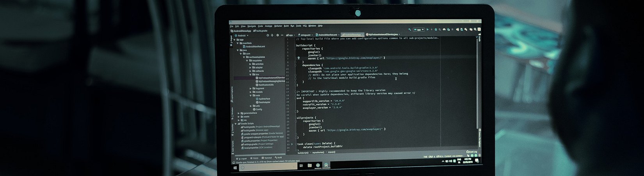Select RestAdapter in project tree
This screenshot has width=644, height=176.
coord(263,102)
